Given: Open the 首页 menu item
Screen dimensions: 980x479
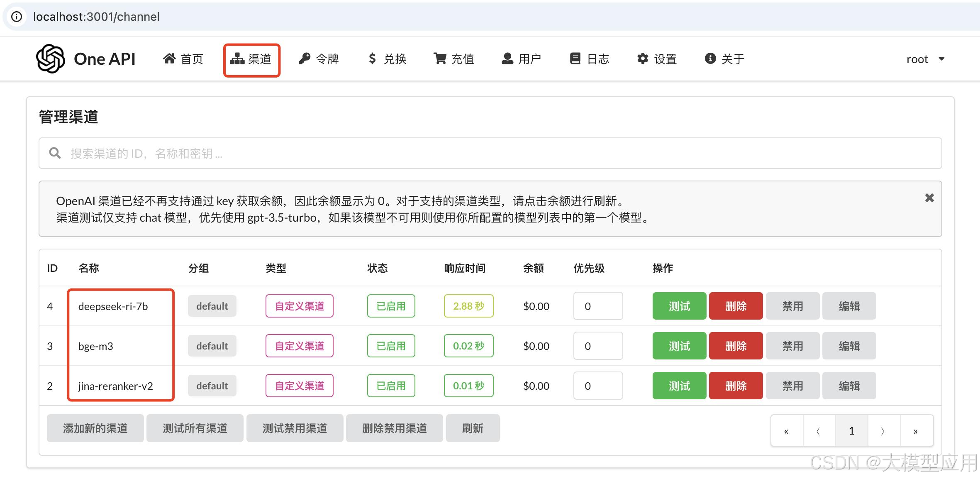Looking at the screenshot, I should click(183, 59).
